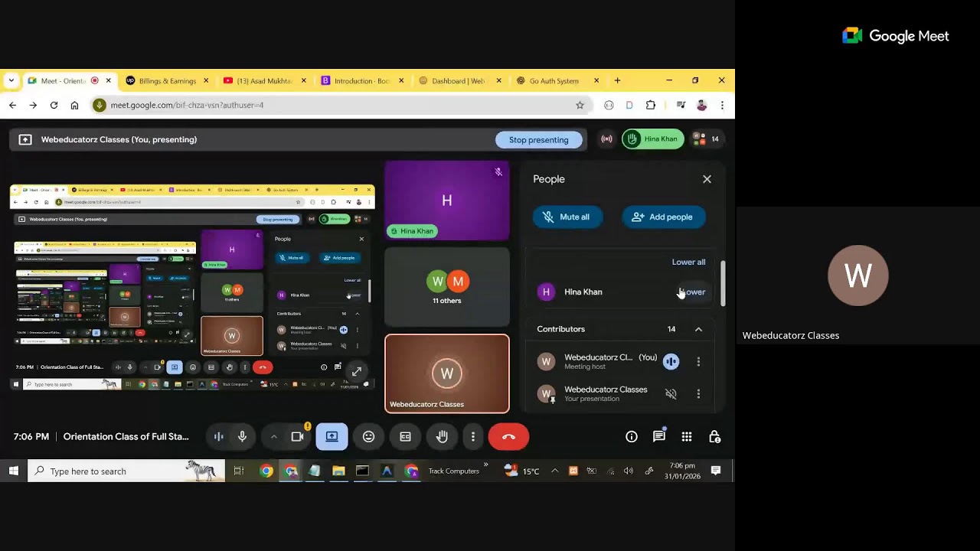
Task: Show hidden system tray icons
Action: [x=554, y=471]
